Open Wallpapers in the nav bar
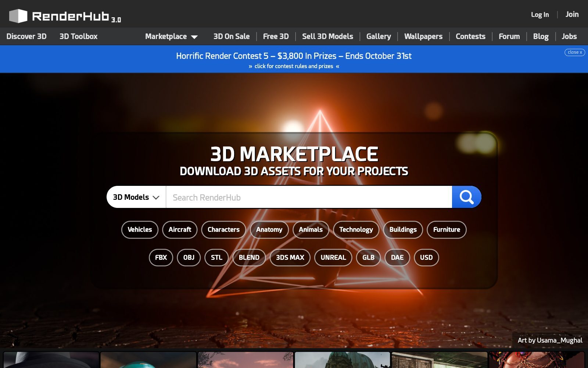Screen dimensions: 588x368 (x=423, y=36)
